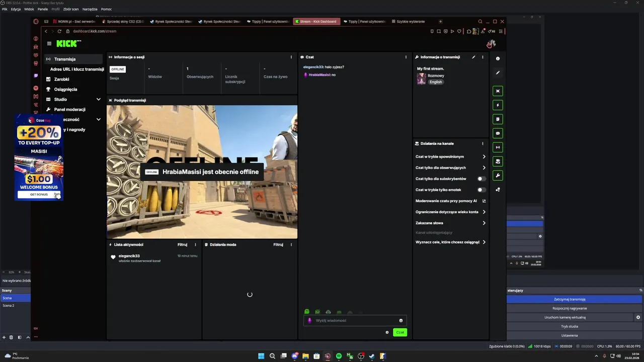
Task: Open Steam from the taskbar
Action: tap(372, 356)
